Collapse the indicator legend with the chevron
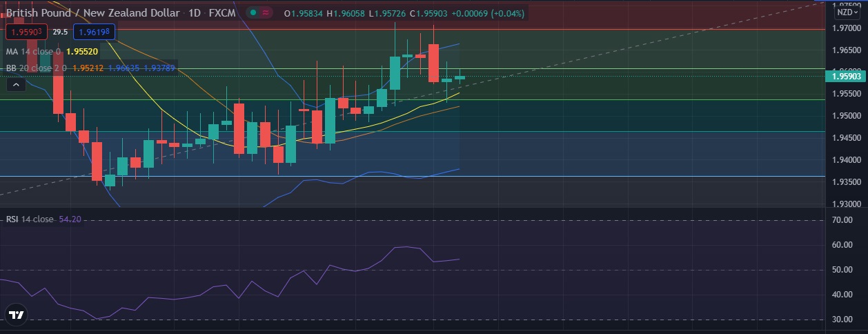 click(16, 85)
